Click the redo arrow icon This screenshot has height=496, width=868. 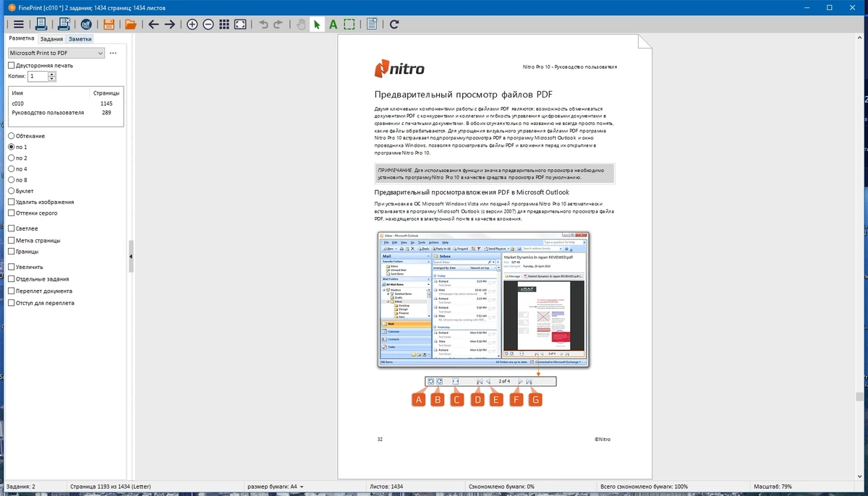coord(278,25)
